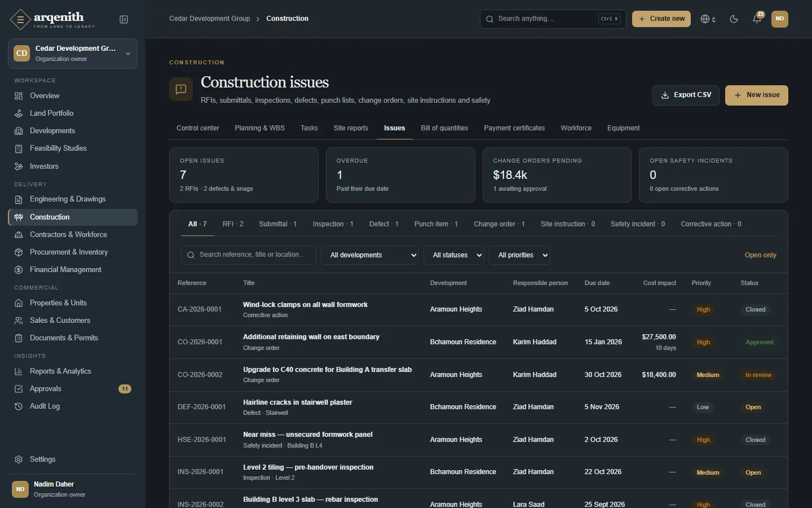This screenshot has width=812, height=508.
Task: Open the All statuses dropdown
Action: pos(454,255)
